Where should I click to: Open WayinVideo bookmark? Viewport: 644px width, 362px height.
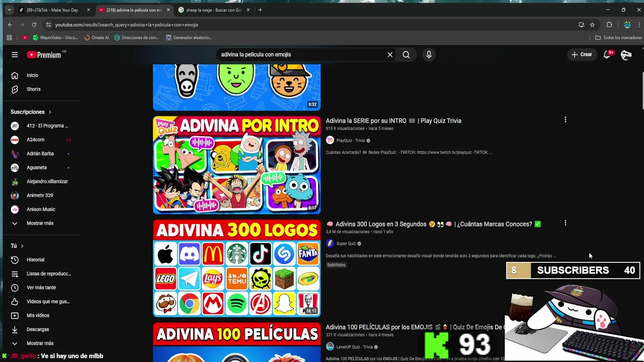(55, 38)
